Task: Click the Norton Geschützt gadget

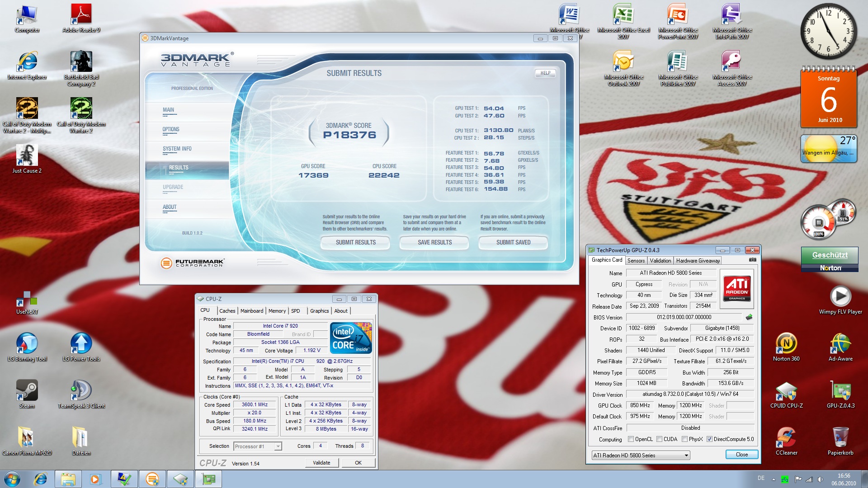Action: coord(830,259)
